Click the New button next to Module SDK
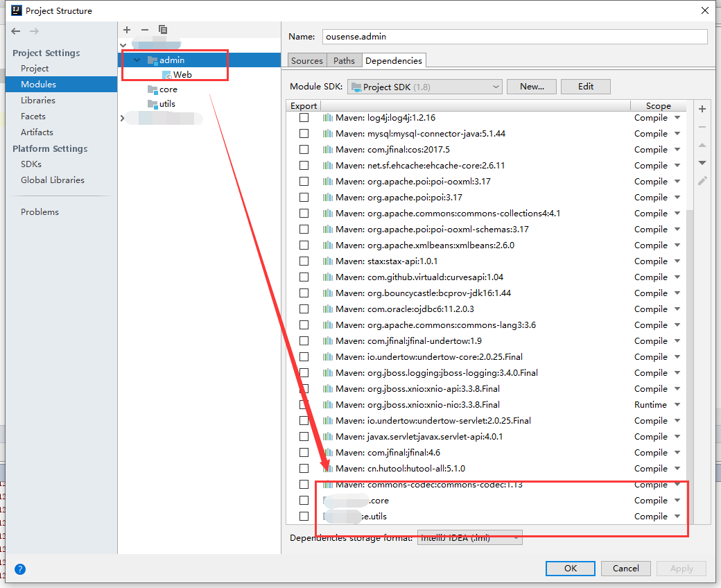The width and height of the screenshot is (721, 588). 531,87
